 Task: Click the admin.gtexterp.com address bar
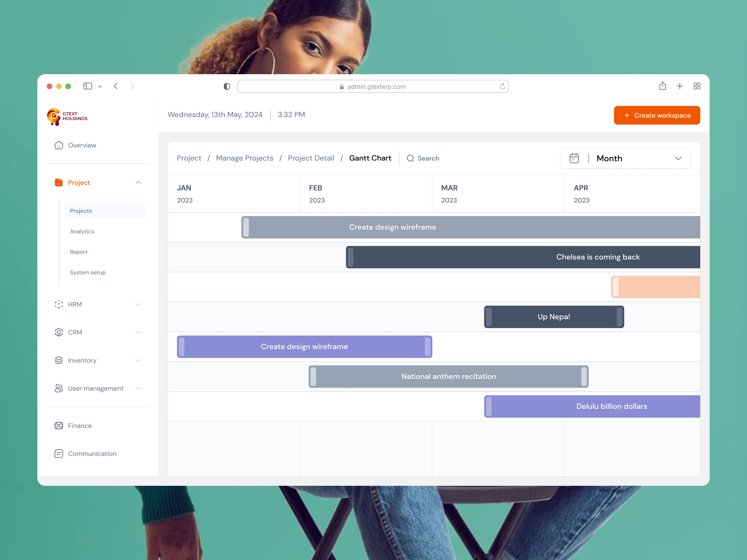pyautogui.click(x=373, y=86)
